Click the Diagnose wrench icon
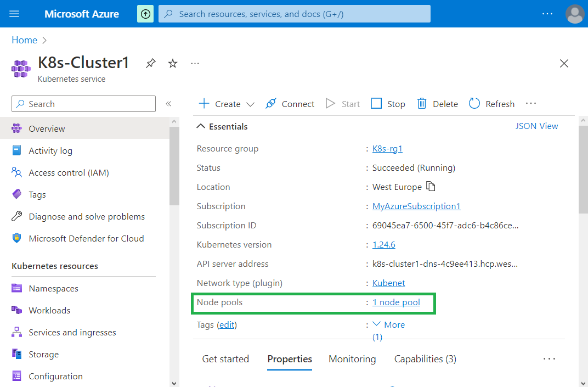Viewport: 588px width, 387px height. 16,216
